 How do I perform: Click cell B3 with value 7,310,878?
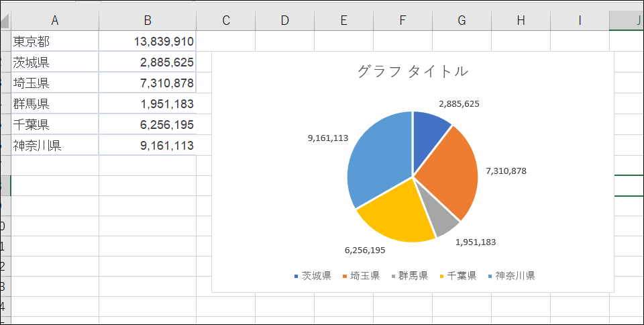pyautogui.click(x=148, y=83)
